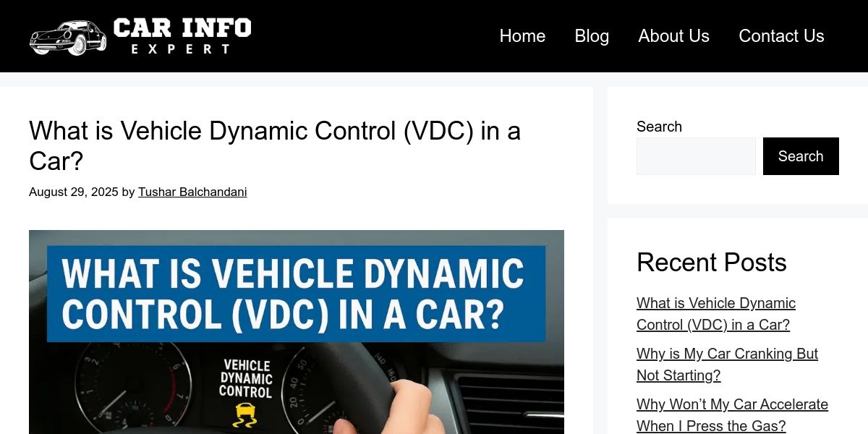The width and height of the screenshot is (868, 434).
Task: Go to the Blog page
Action: (592, 36)
